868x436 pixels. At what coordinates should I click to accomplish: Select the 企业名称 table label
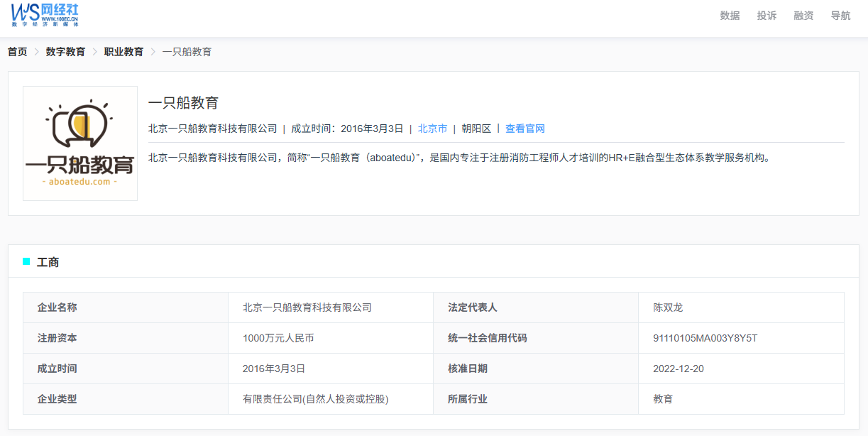57,307
